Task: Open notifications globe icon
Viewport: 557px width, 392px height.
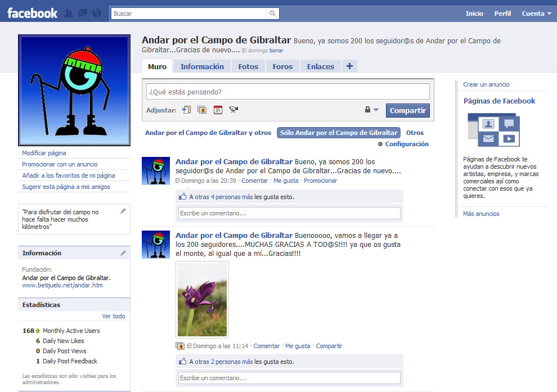Action: point(97,13)
